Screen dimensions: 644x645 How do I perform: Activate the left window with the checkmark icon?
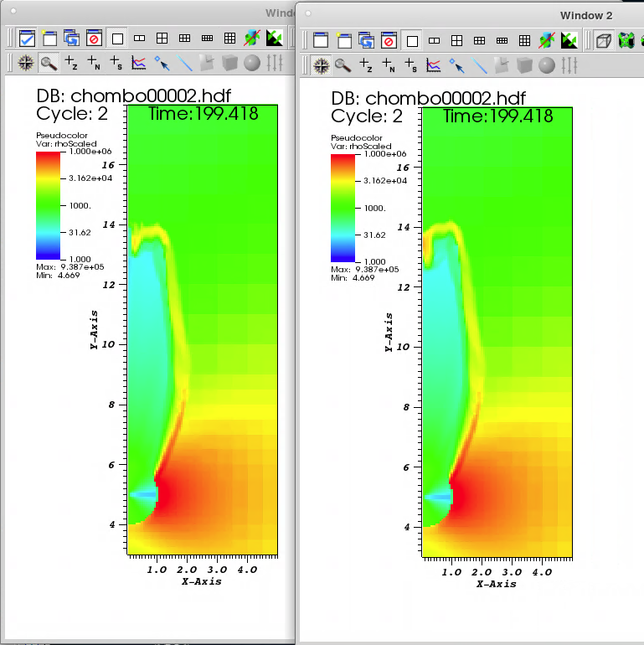(27, 39)
